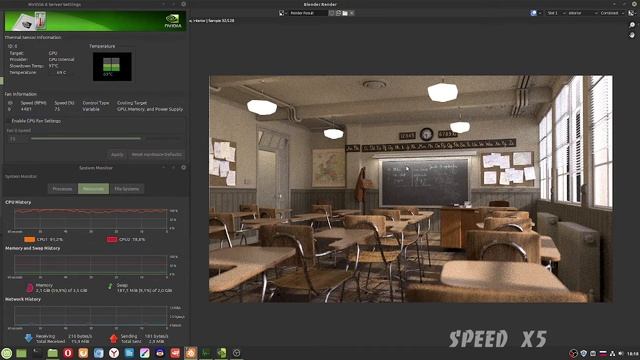Click the 'Sample 32/128' render status text
The height and width of the screenshot is (360, 640).
point(222,20)
